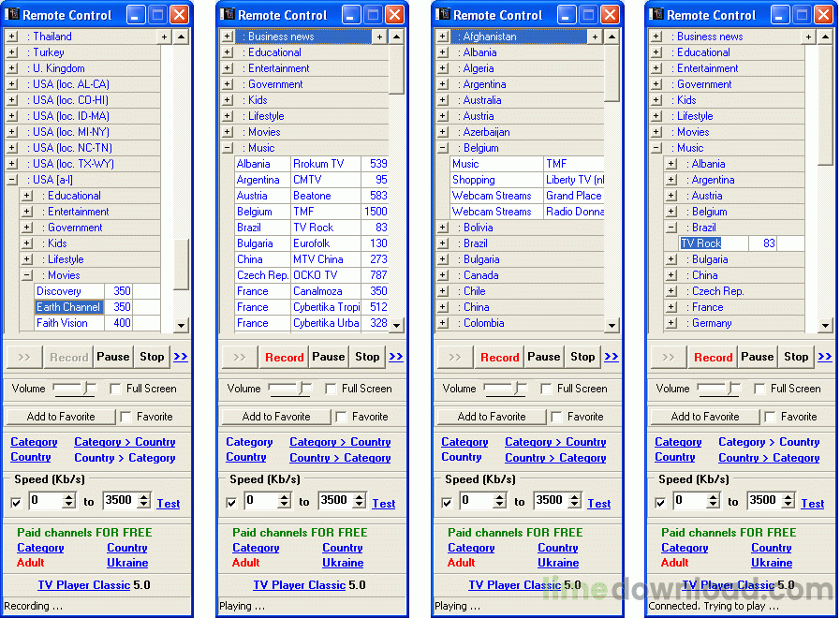This screenshot has height=618, width=840.
Task: Enable Full Screen in the fourth window
Action: coord(759,389)
